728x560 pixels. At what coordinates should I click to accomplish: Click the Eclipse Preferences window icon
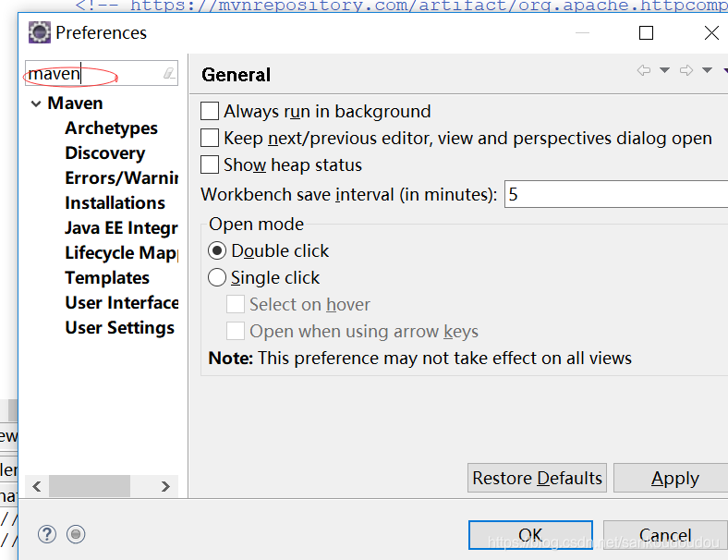[40, 32]
